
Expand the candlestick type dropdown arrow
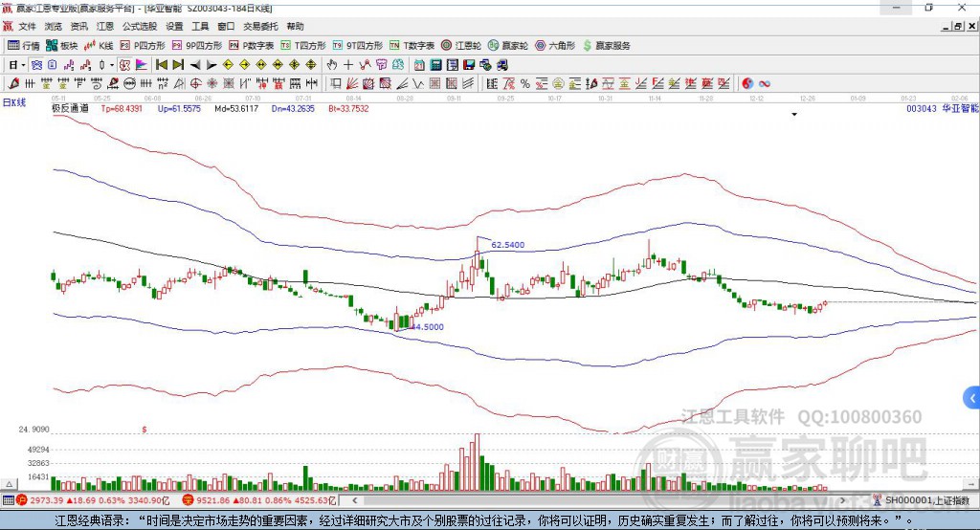pyautogui.click(x=112, y=64)
